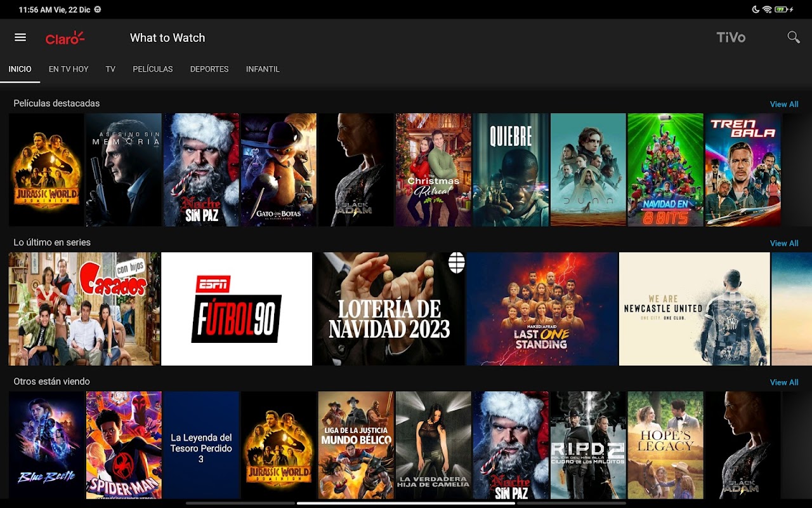
Task: Tap the TiVo logo
Action: [731, 37]
